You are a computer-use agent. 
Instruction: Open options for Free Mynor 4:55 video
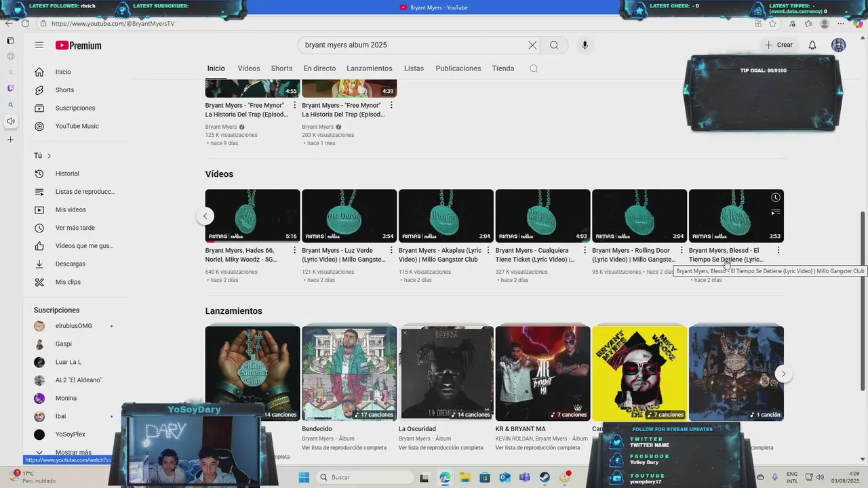coord(294,105)
